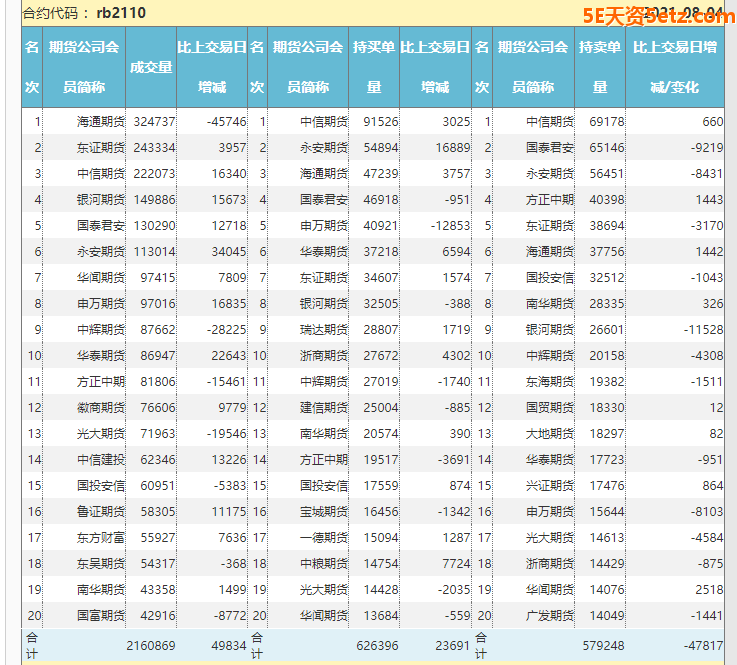Select 东海期货 in short positions list

549,382
